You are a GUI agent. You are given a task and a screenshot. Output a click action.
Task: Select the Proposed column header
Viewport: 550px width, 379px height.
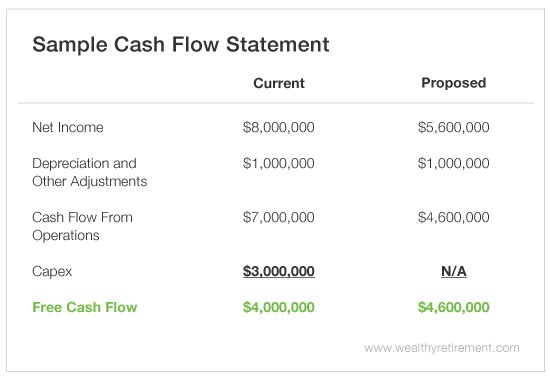click(x=454, y=83)
